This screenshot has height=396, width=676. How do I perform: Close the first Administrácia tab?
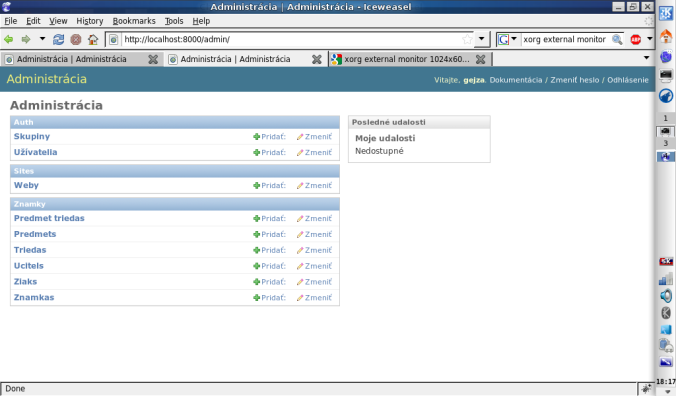click(153, 59)
